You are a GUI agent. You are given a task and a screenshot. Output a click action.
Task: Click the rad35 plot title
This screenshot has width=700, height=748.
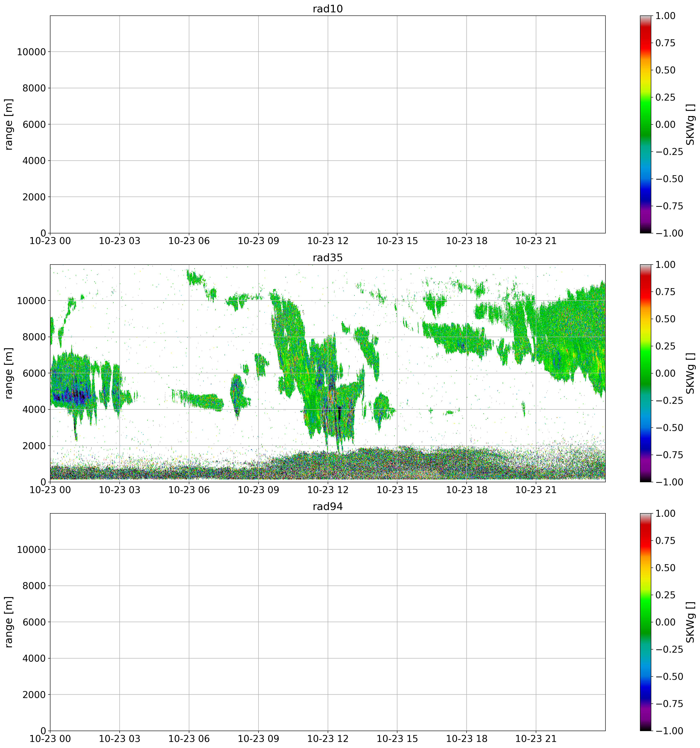328,258
